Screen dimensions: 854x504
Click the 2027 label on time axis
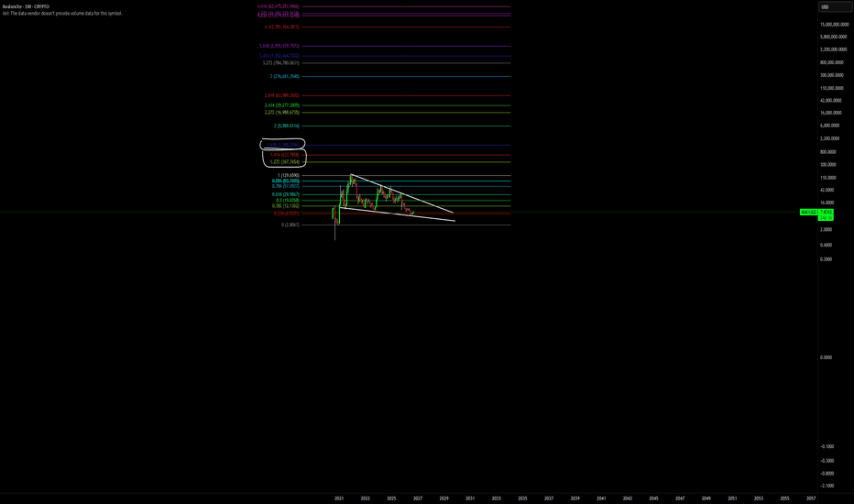418,499
